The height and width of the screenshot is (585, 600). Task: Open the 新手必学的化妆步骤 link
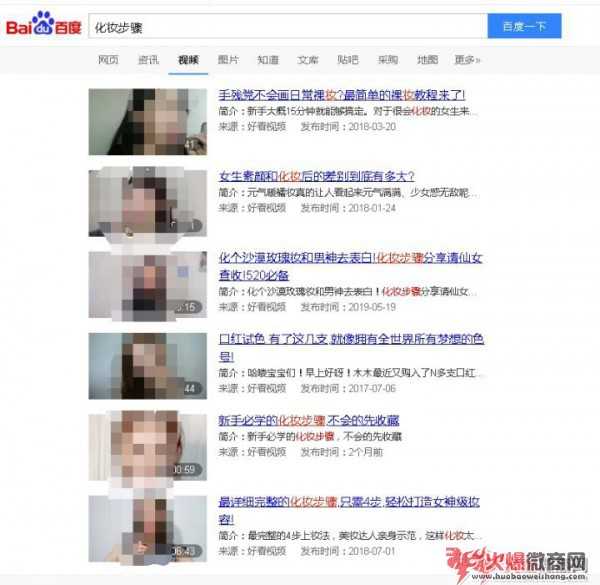click(x=309, y=420)
